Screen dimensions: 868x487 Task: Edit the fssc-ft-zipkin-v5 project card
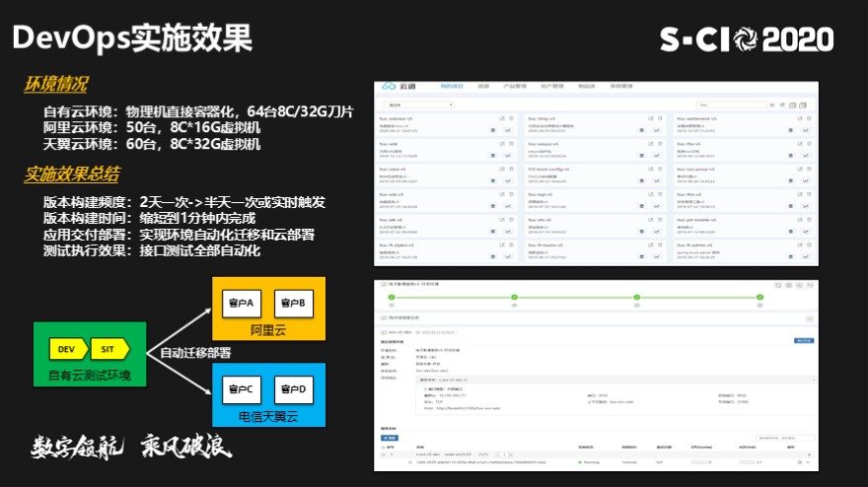tap(502, 244)
